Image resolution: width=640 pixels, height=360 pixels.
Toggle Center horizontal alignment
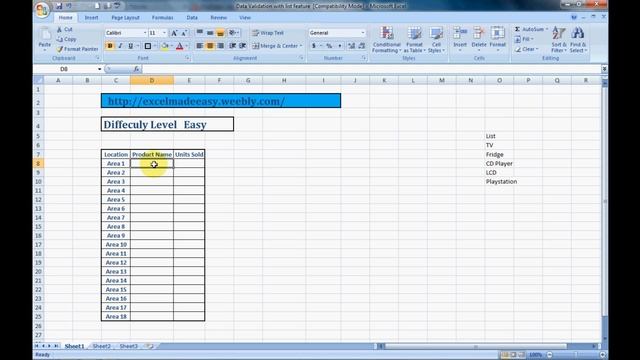[210, 46]
